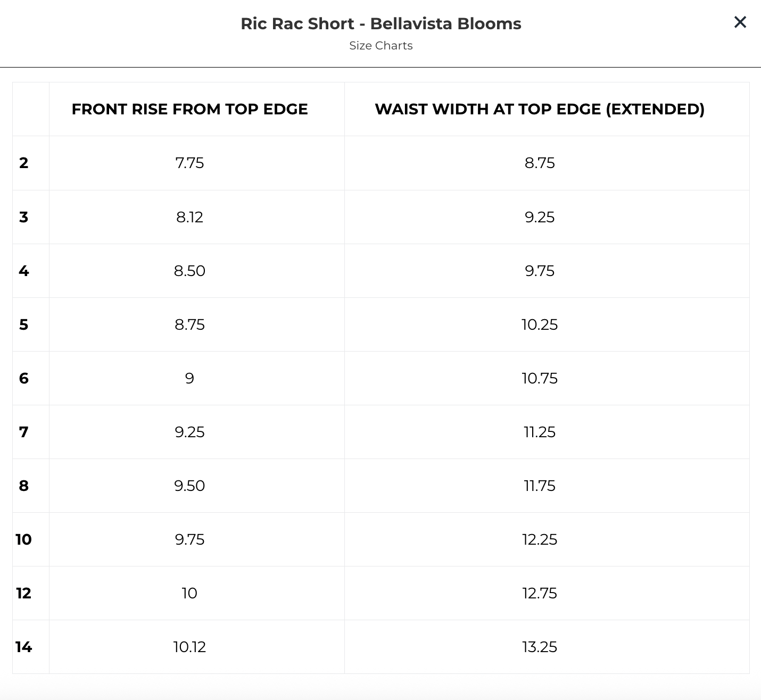761x700 pixels.
Task: Click the 10.25 waist width value
Action: [540, 324]
